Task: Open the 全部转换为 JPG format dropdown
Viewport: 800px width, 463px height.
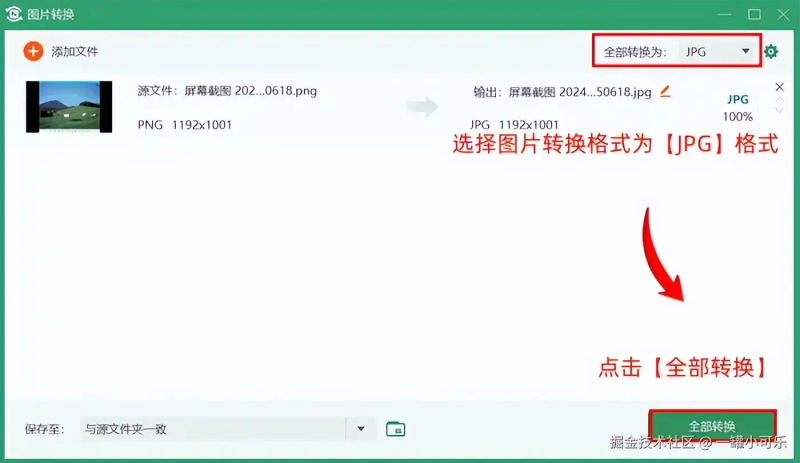Action: click(x=716, y=52)
